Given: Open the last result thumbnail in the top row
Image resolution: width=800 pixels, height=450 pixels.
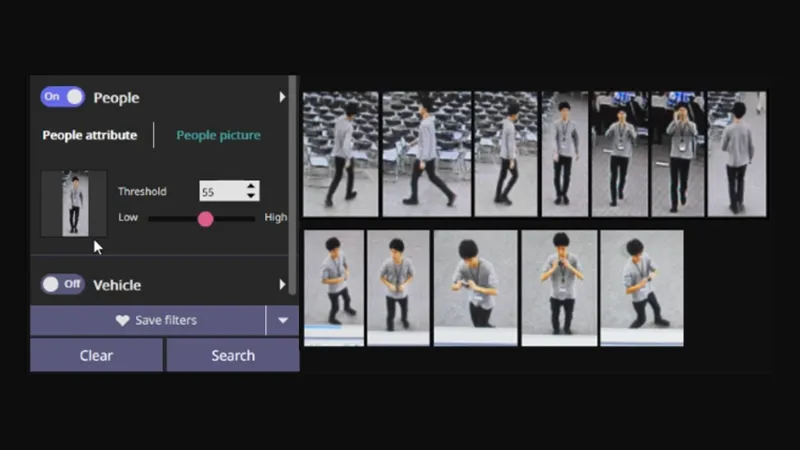Looking at the screenshot, I should pyautogui.click(x=736, y=154).
